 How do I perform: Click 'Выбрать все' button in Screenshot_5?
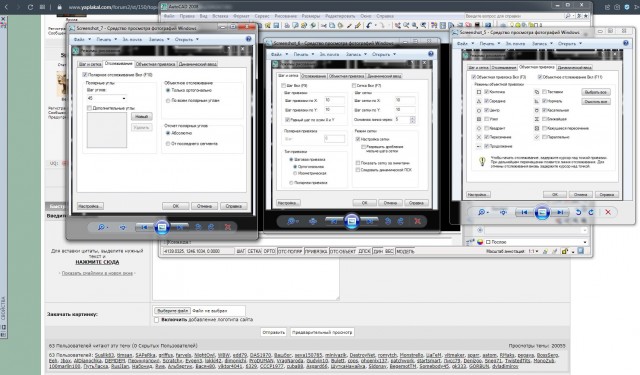[596, 92]
